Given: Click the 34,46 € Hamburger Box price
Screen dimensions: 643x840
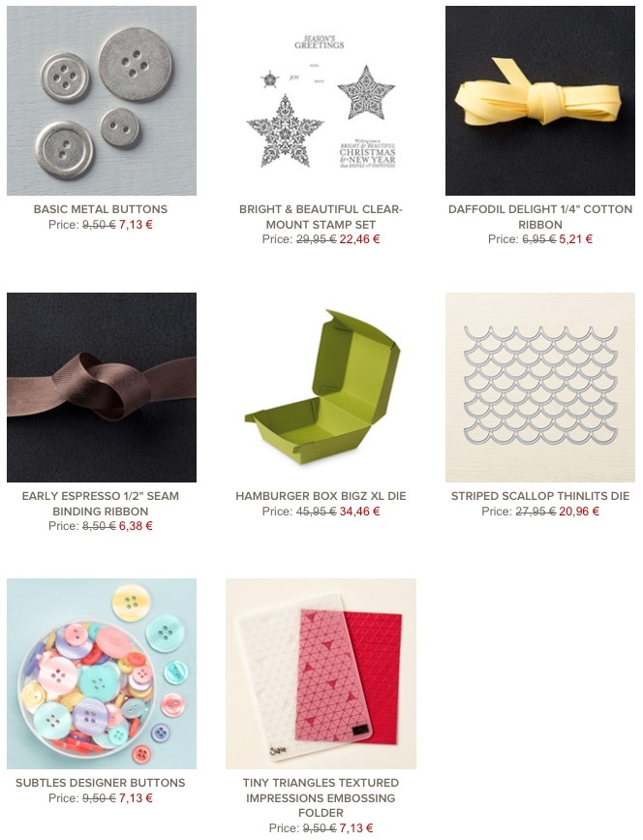Looking at the screenshot, I should coord(359,512).
